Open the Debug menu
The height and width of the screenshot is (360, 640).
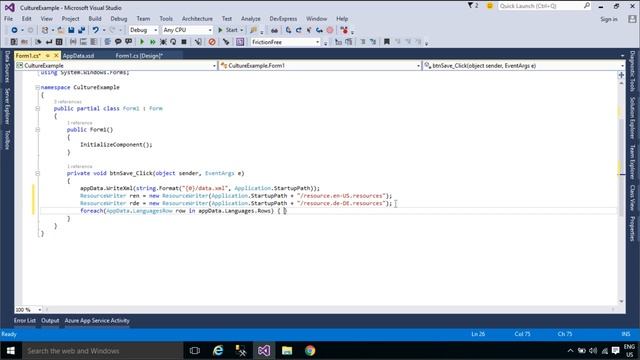pos(119,19)
